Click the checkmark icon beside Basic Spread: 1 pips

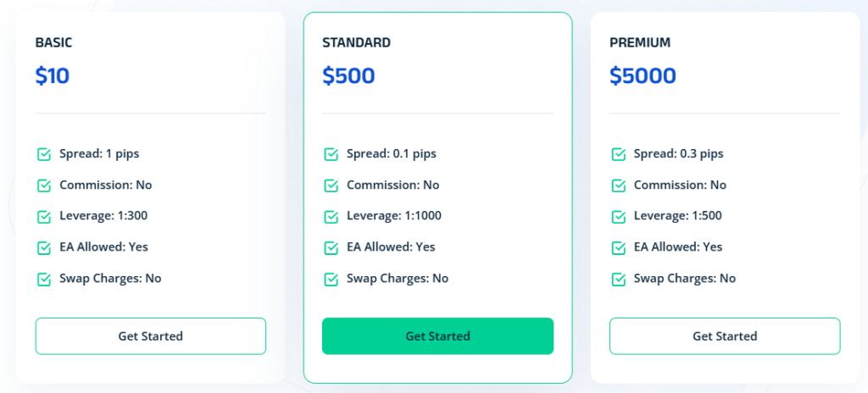[x=44, y=154]
